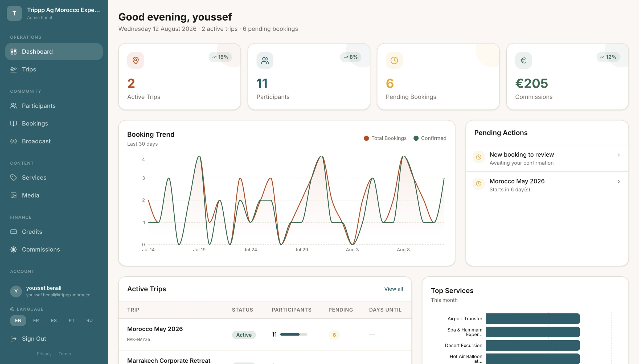Image resolution: width=639 pixels, height=364 pixels.
Task: Click the map pin icon on Active Trips card
Action: (x=136, y=60)
